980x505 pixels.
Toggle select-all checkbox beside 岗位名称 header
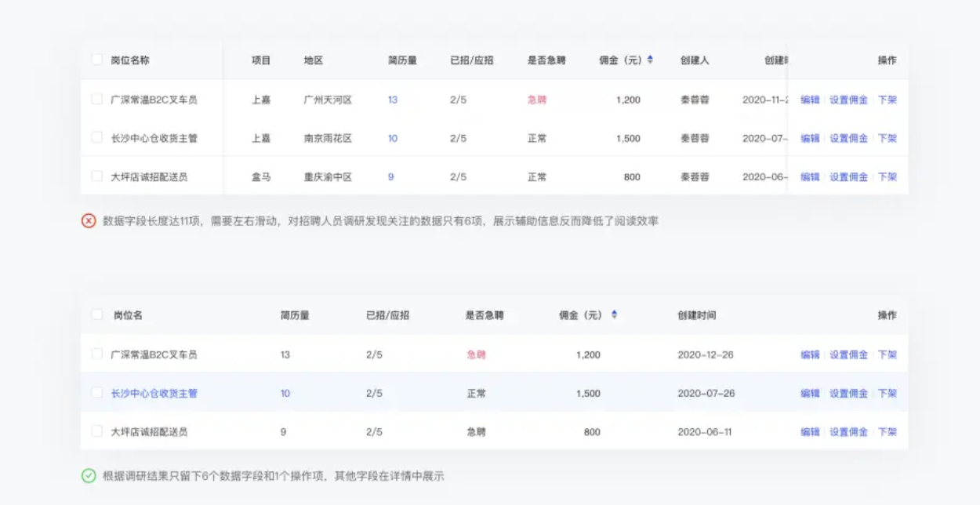click(x=97, y=60)
